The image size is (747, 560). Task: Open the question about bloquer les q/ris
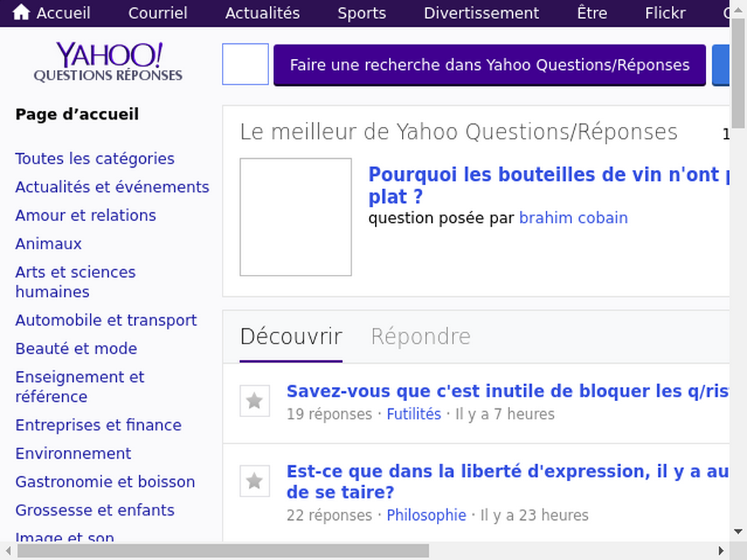coord(508,391)
